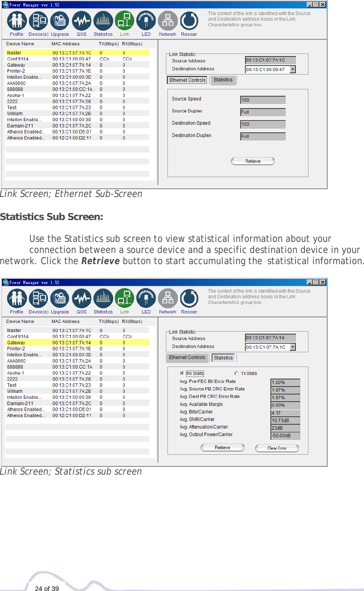This screenshot has width=364, height=591.
Task: Expand the Destination Address list in lower window
Action: [x=292, y=346]
